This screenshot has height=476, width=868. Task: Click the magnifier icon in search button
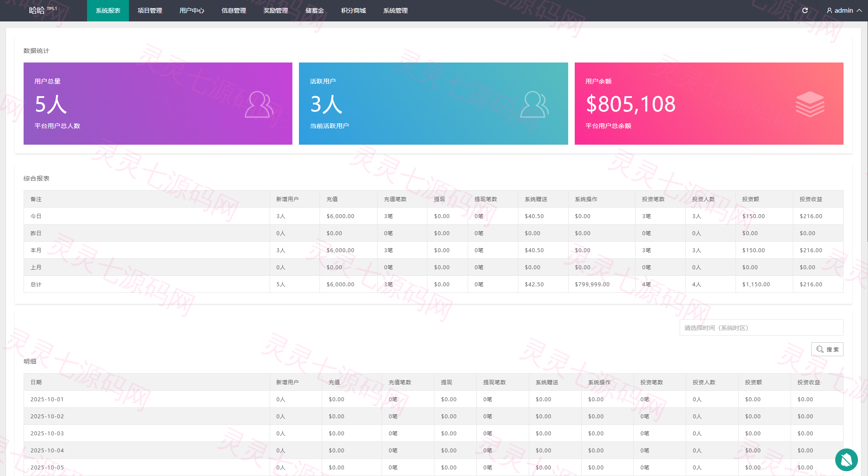[x=820, y=349]
